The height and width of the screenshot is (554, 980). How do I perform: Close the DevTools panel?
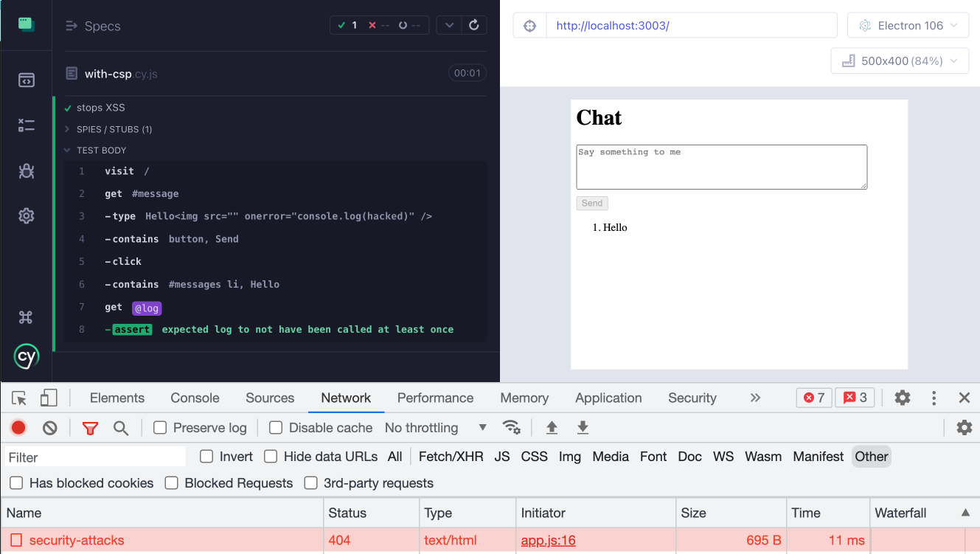[x=964, y=398]
